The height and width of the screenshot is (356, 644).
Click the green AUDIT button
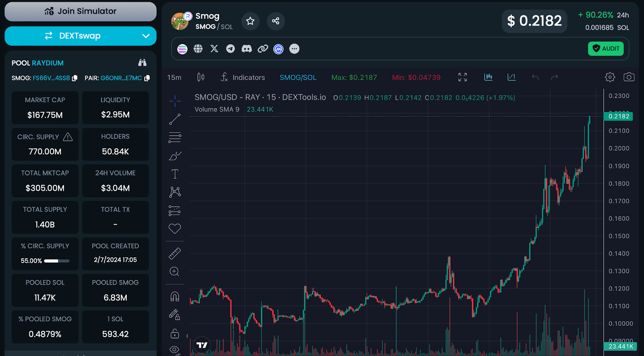coord(606,49)
